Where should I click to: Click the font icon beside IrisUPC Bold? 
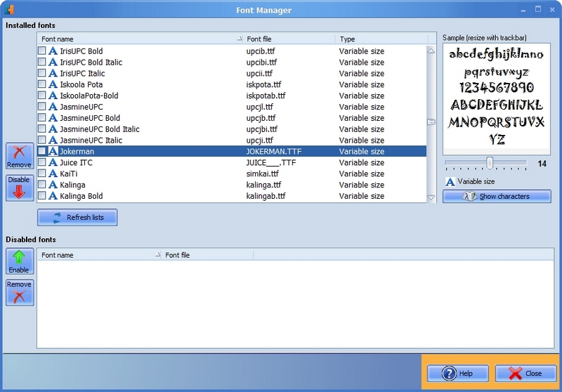point(53,51)
